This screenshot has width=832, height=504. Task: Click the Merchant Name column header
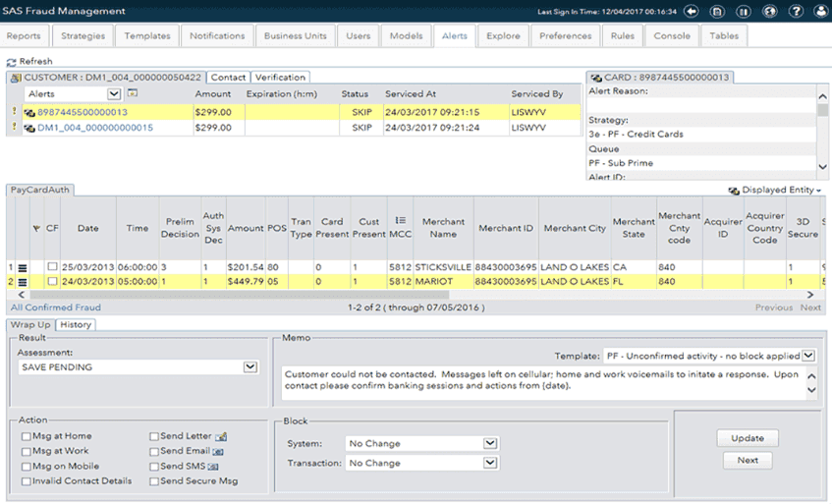pos(443,228)
